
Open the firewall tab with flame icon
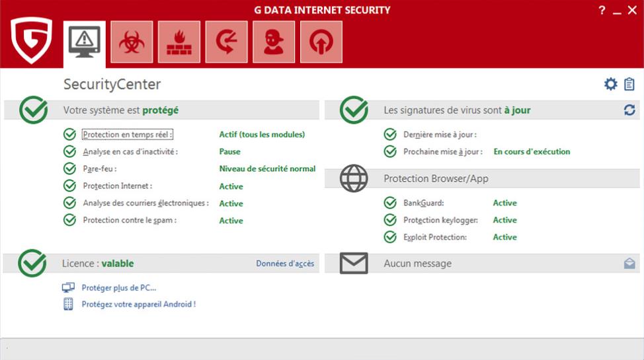pos(179,42)
